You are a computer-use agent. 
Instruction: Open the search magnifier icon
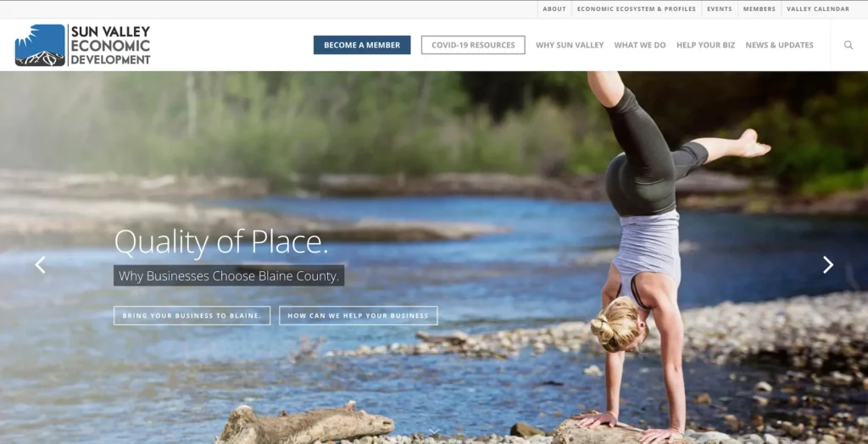(848, 45)
